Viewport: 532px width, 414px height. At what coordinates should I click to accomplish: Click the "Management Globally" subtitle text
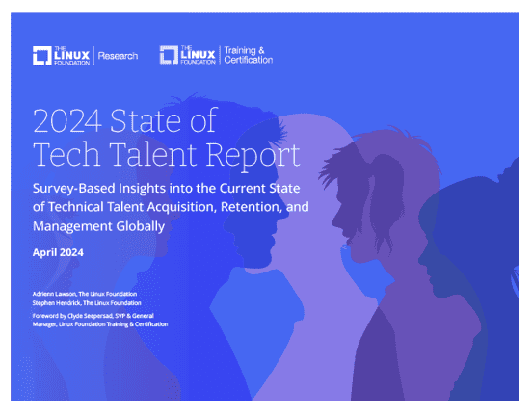point(98,226)
